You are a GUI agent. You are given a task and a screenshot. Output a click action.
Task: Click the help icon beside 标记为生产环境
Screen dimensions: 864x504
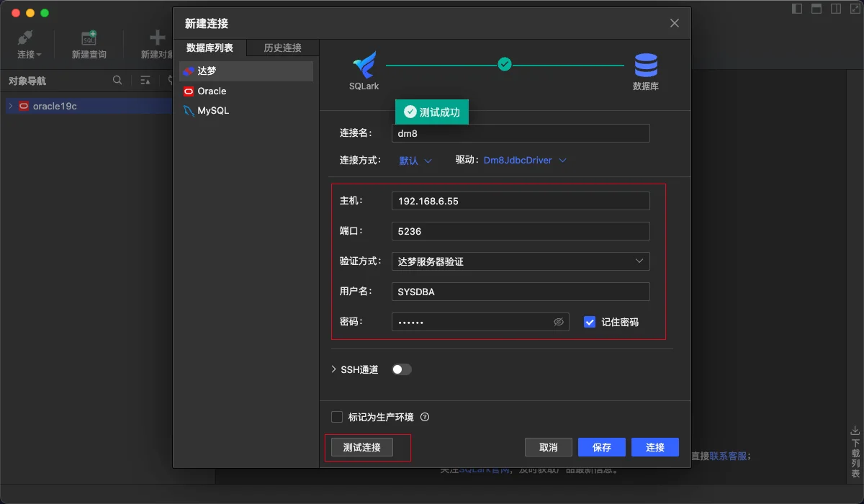pos(425,417)
